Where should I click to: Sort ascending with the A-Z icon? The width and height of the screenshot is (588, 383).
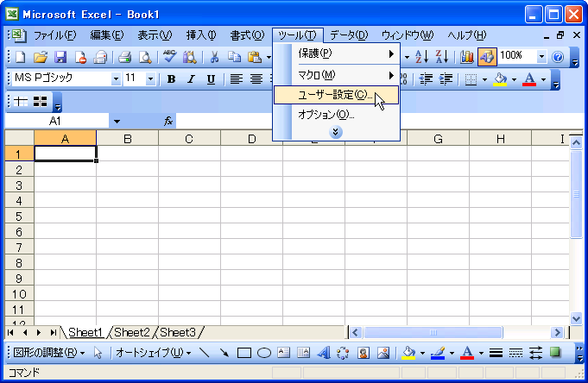point(422,57)
